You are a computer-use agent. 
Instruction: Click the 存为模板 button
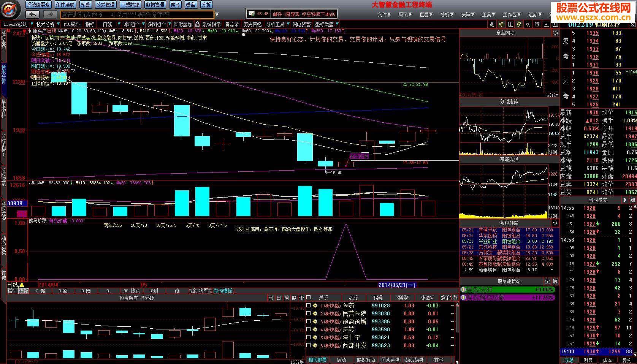click(223, 291)
